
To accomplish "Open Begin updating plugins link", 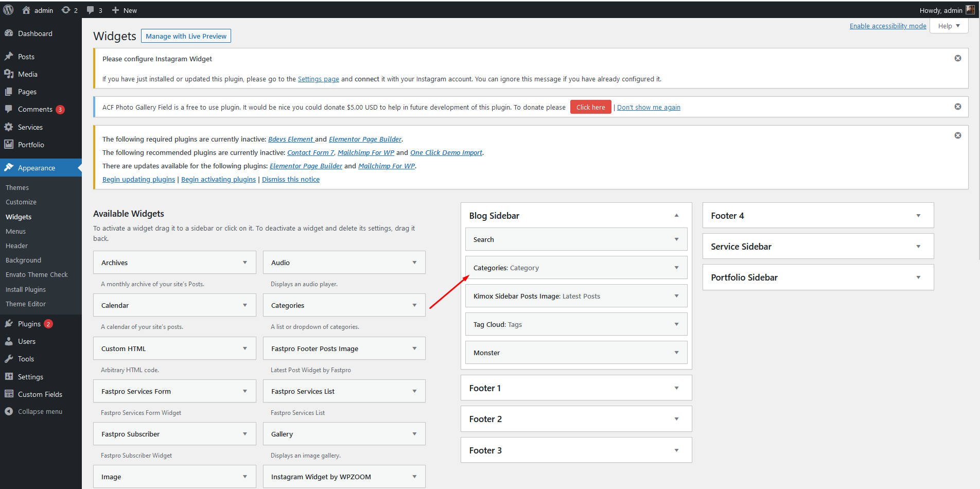I will pos(138,179).
